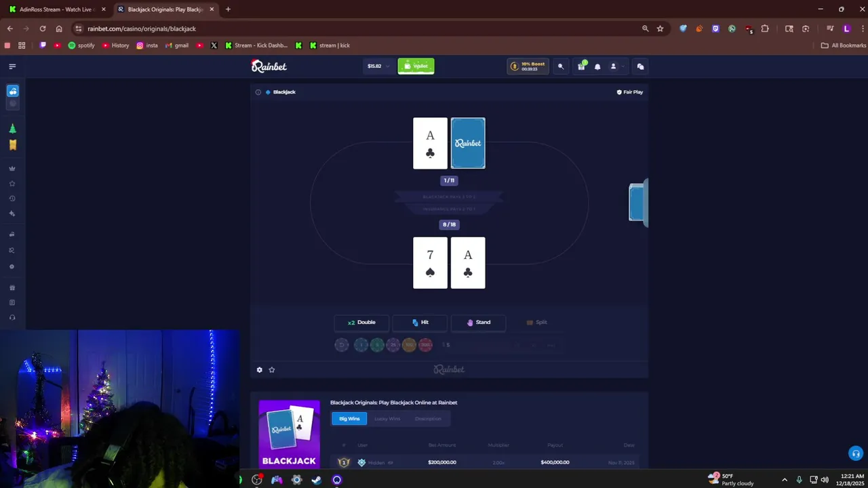The height and width of the screenshot is (488, 868).
Task: Click the blackjack info circle icon
Action: tap(258, 92)
